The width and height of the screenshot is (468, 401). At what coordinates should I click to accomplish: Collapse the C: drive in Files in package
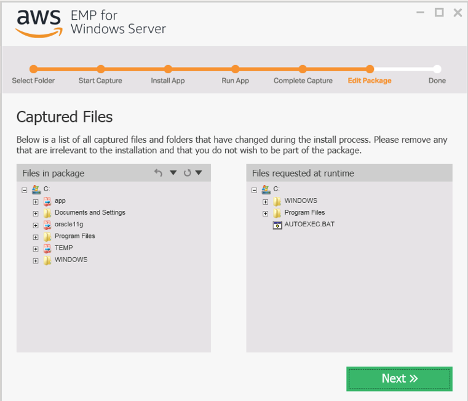24,190
